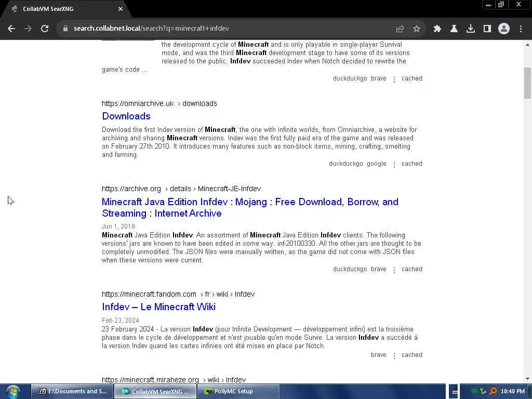Image resolution: width=532 pixels, height=399 pixels.
Task: Expand options dots for first result
Action: tap(394, 79)
